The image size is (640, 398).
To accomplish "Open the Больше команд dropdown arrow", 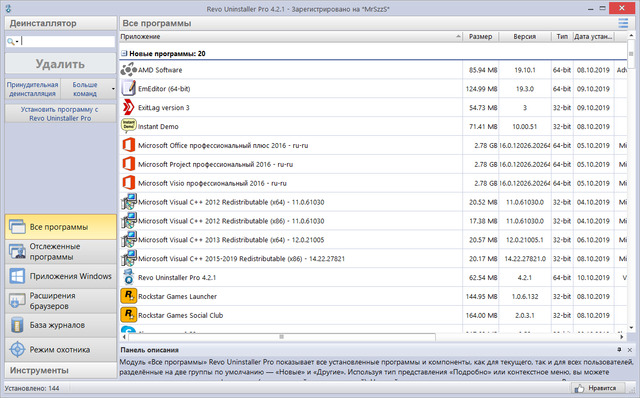I will click(113, 89).
